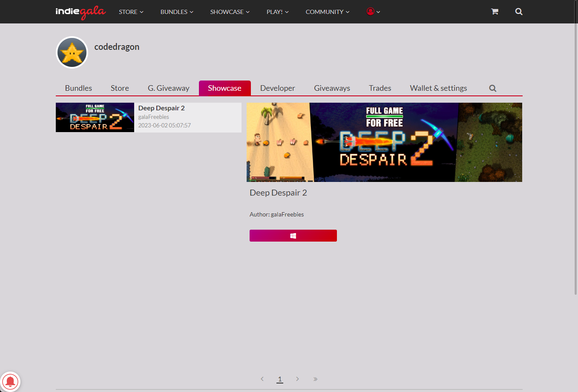578x392 pixels.
Task: Expand the BUNDLES dropdown menu
Action: 177,12
